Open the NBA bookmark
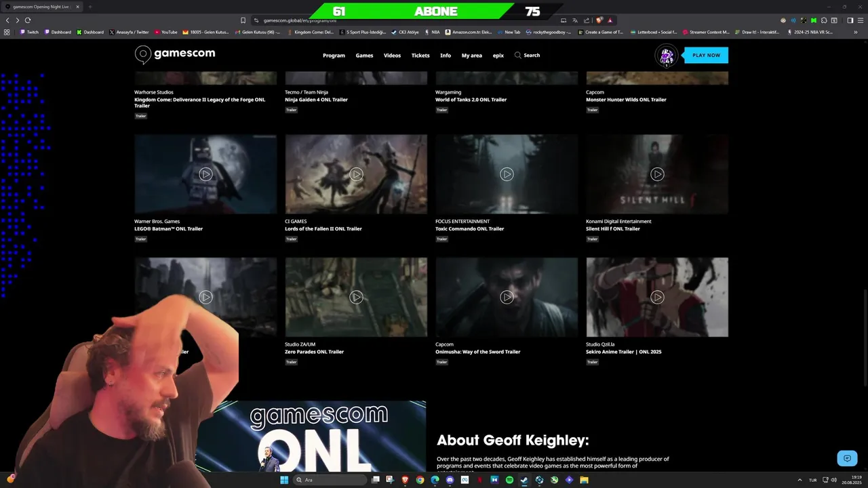Screen dimensions: 868x488 [432, 32]
